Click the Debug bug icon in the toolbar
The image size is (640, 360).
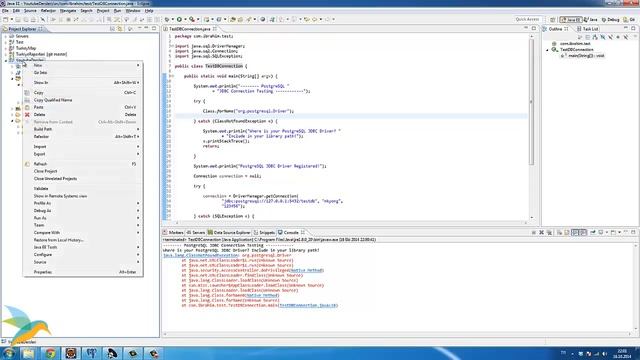(x=167, y=19)
